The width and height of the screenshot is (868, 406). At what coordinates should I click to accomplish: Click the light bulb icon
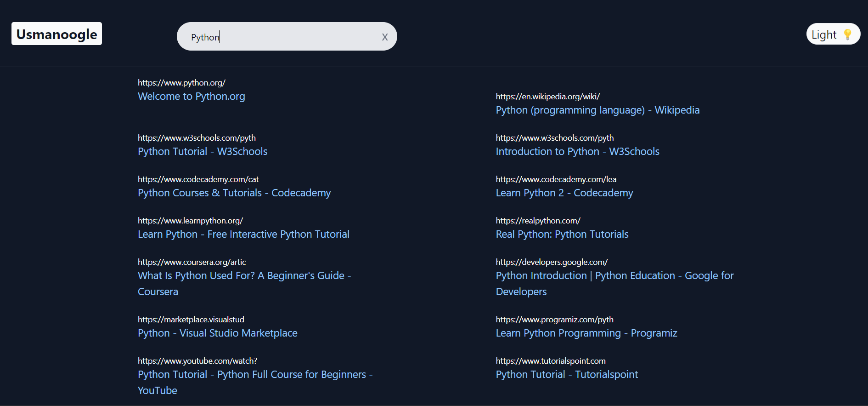pyautogui.click(x=848, y=34)
